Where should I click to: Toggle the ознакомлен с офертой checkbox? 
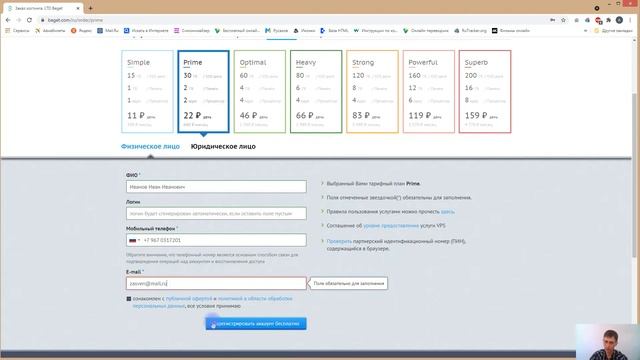(129, 299)
